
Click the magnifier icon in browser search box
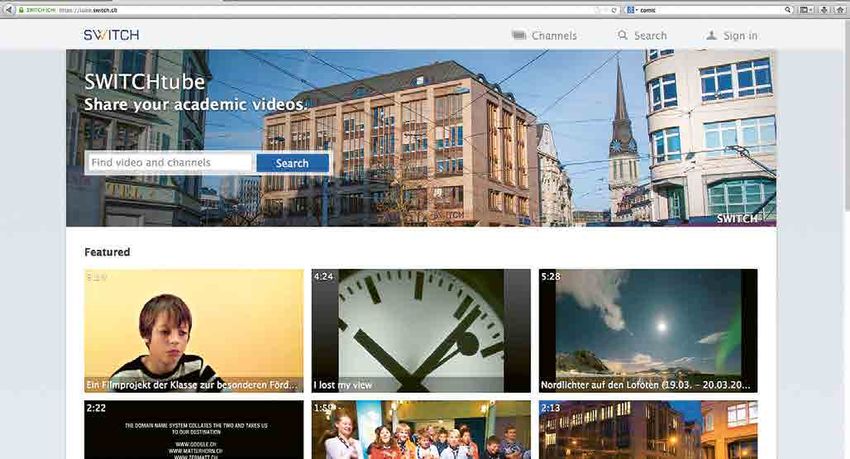tap(788, 10)
